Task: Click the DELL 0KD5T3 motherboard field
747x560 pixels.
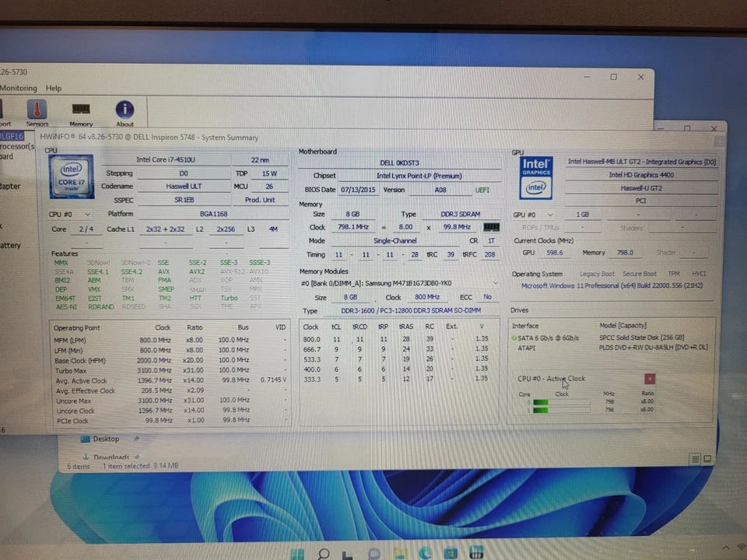Action: tap(399, 163)
